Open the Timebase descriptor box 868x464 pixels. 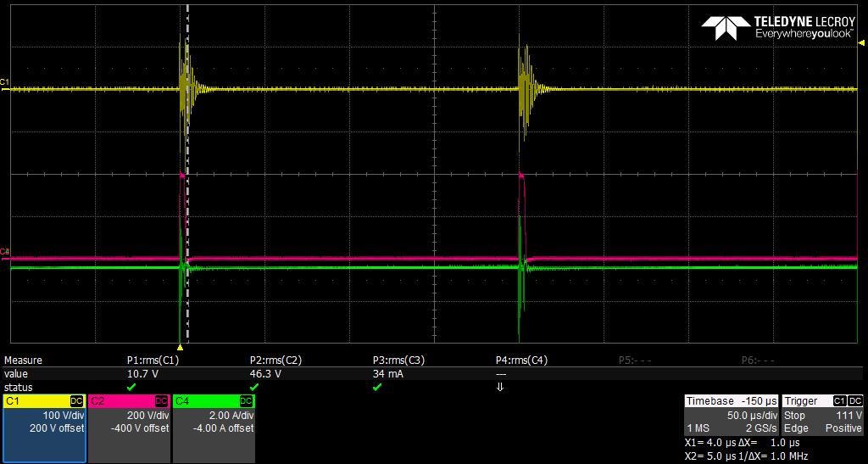click(x=732, y=415)
